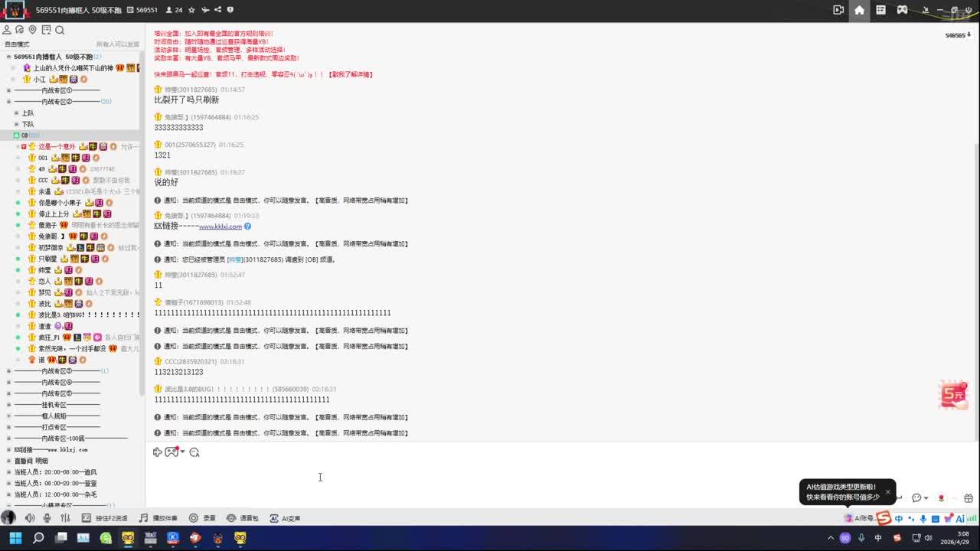This screenshot has width=980, height=551.
Task: Select the 挂机专区 channel
Action: (54, 405)
